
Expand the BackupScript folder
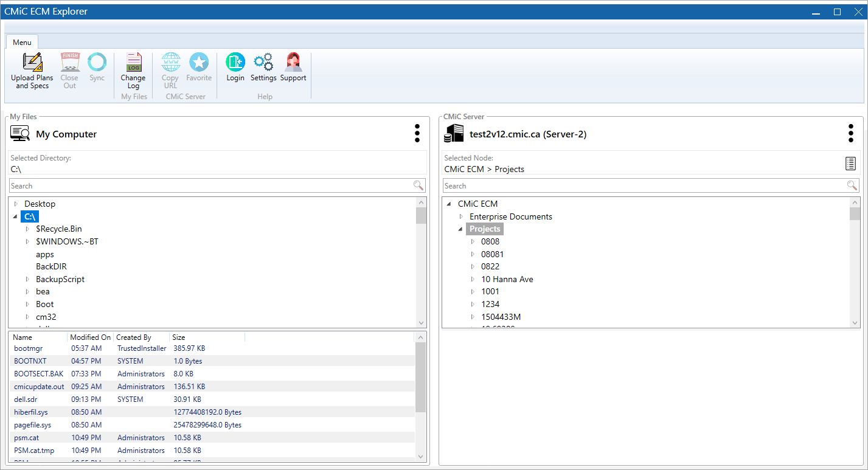[28, 279]
